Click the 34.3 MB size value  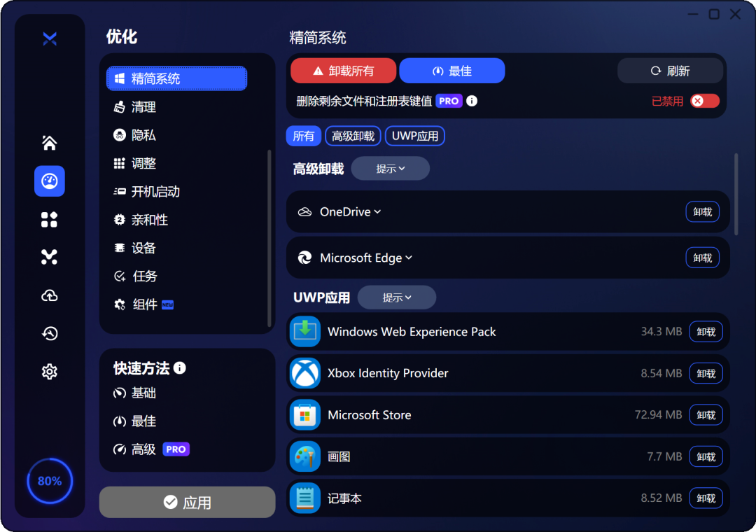[x=661, y=331]
